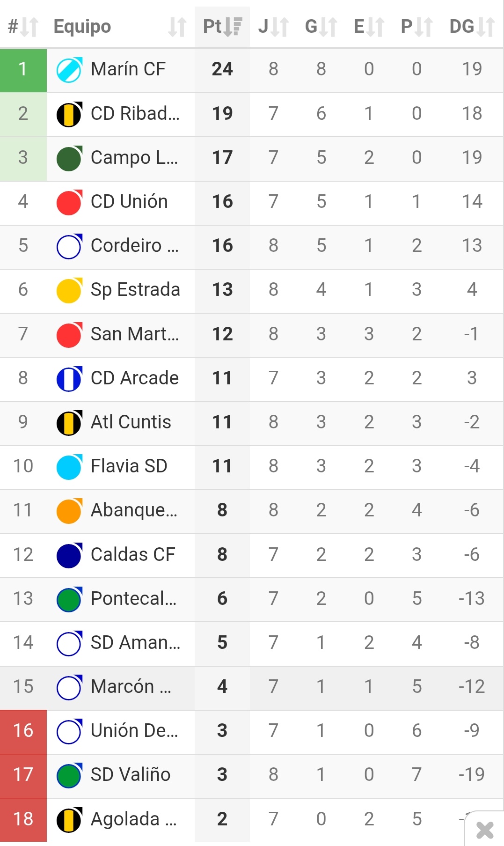Sort by P losses column header
This screenshot has height=846, width=504.
416,27
